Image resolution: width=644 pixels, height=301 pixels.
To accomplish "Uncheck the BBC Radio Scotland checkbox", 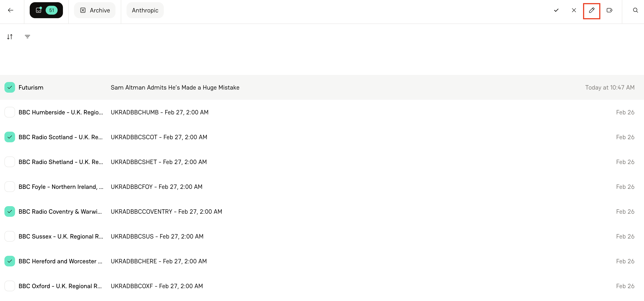I will [10, 137].
